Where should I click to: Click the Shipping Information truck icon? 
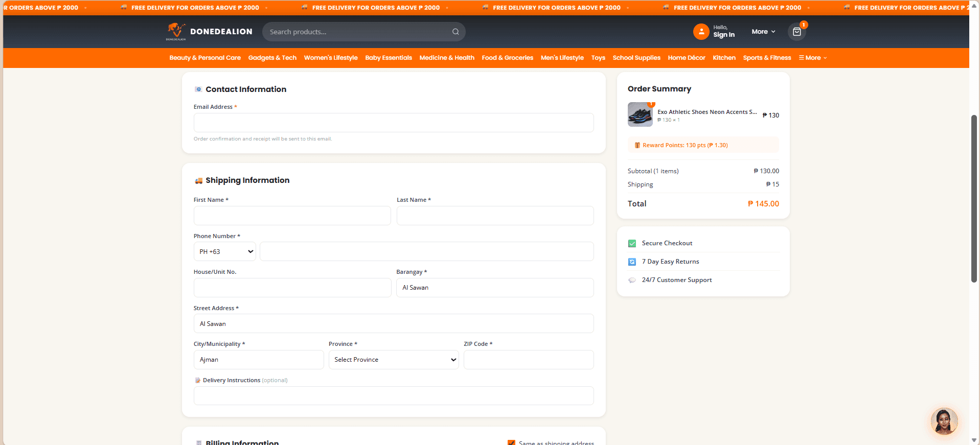pyautogui.click(x=198, y=180)
